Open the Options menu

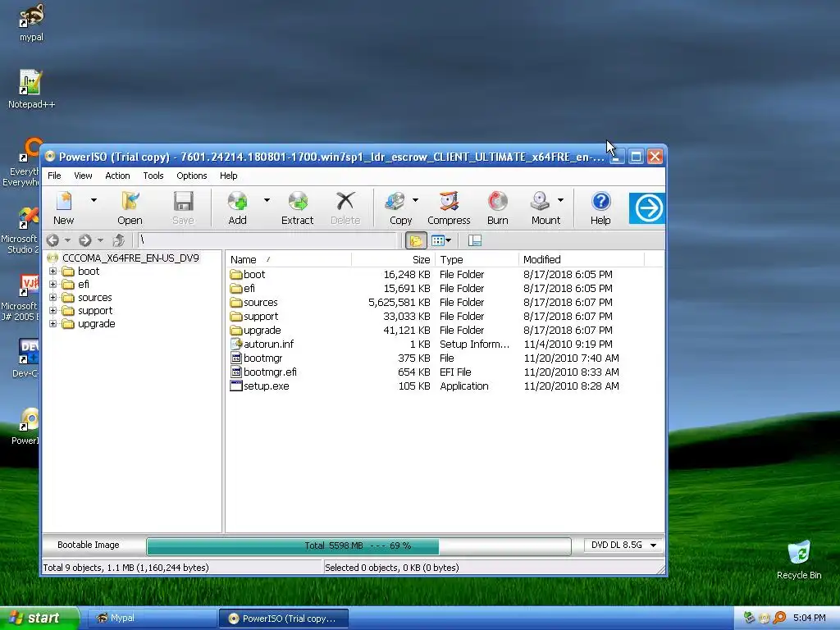tap(192, 176)
